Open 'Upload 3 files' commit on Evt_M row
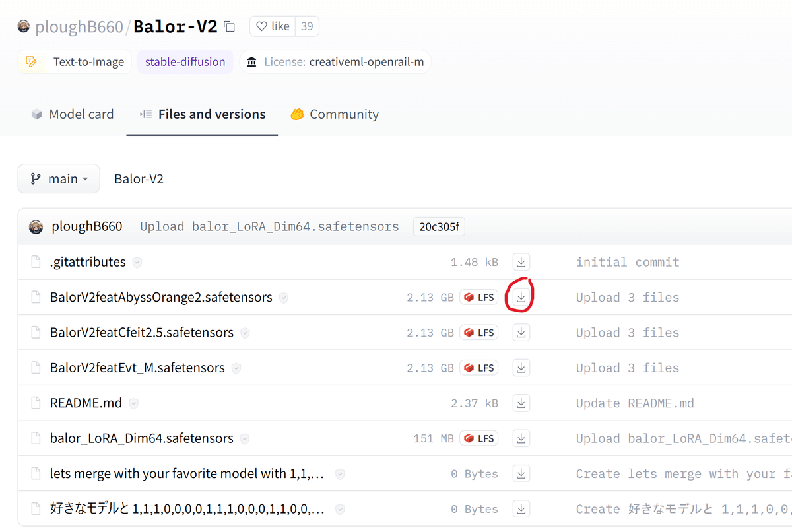 [628, 368]
